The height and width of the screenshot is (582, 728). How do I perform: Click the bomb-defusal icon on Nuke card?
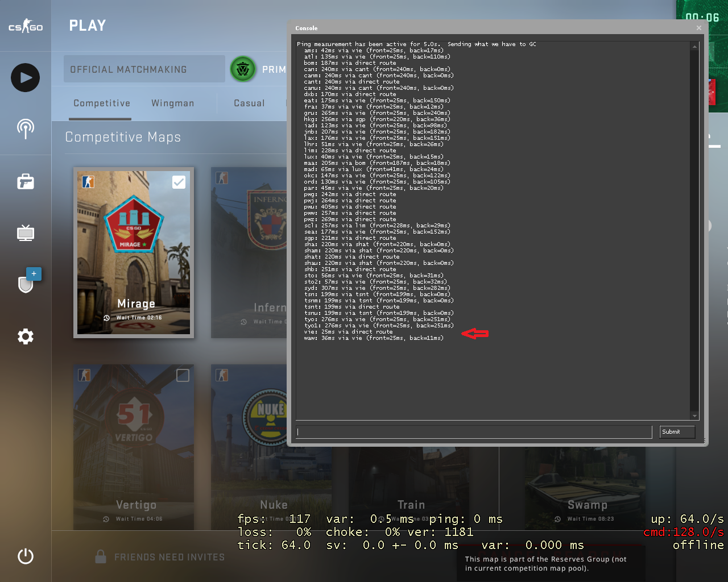pyautogui.click(x=222, y=375)
